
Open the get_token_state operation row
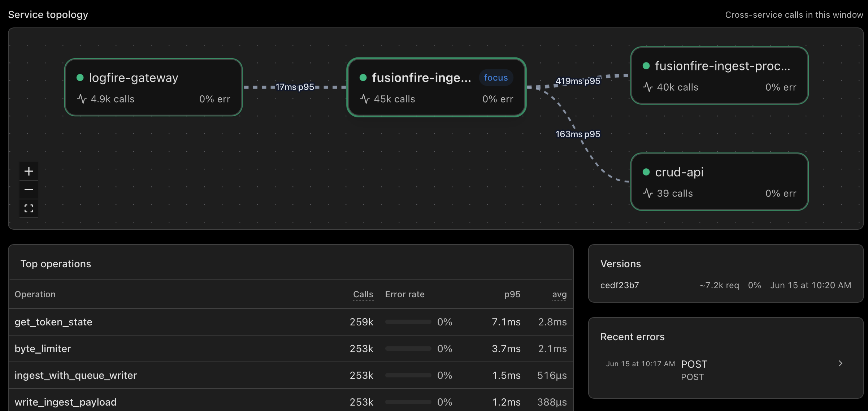[x=291, y=322]
